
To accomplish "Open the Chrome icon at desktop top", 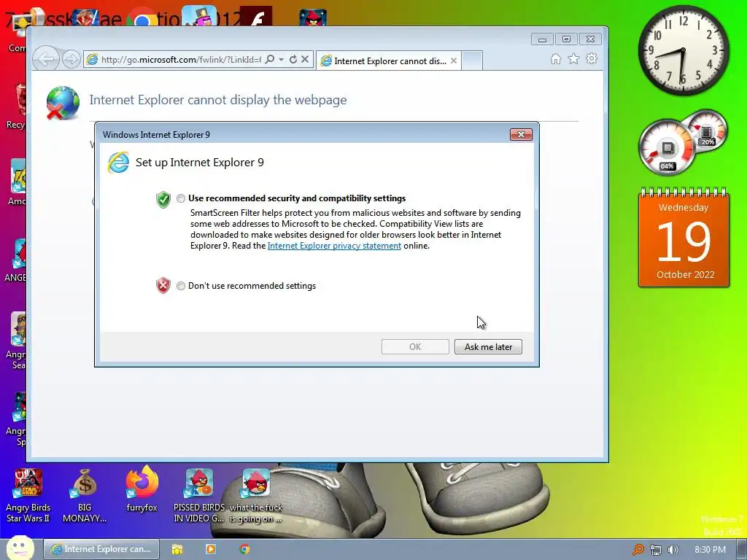I will click(143, 18).
